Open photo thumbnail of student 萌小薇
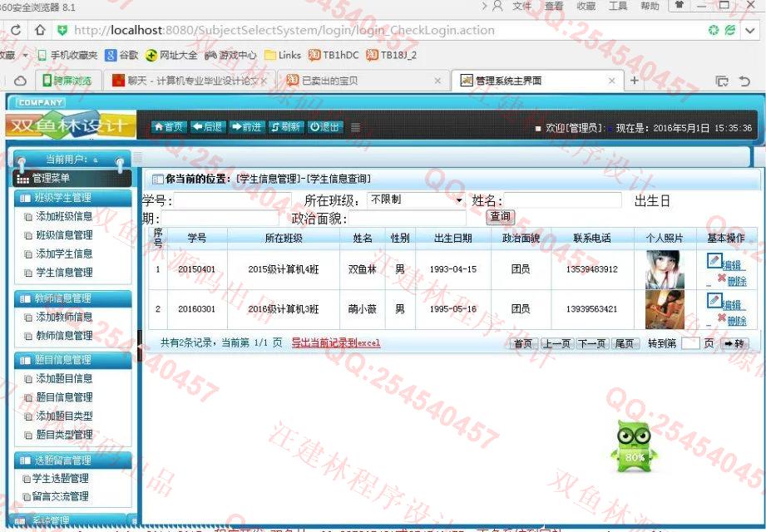766x532 pixels. click(x=665, y=309)
